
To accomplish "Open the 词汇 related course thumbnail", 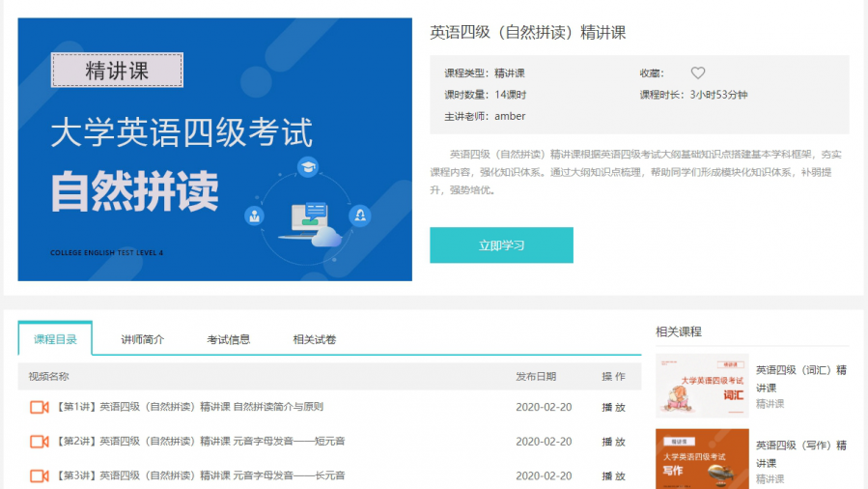I will point(702,385).
